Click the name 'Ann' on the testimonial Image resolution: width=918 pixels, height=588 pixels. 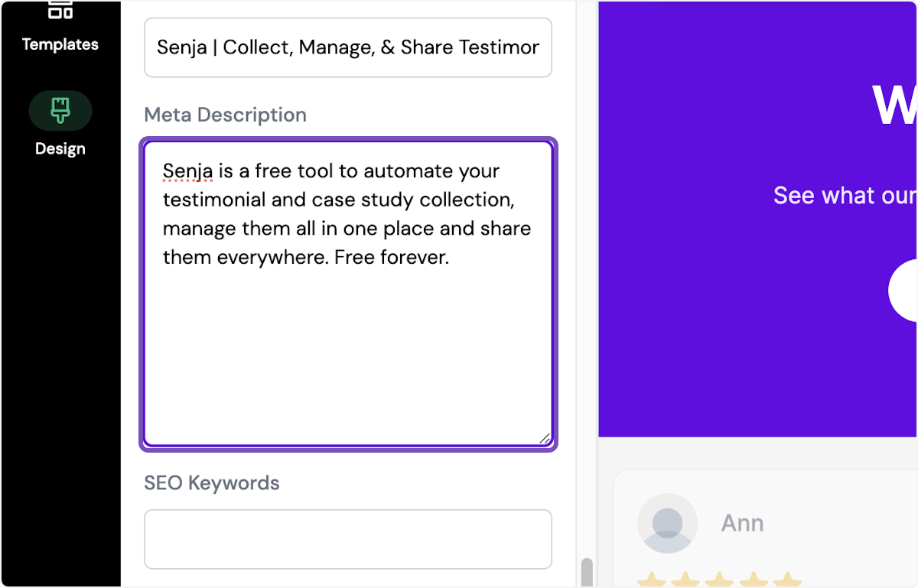741,523
